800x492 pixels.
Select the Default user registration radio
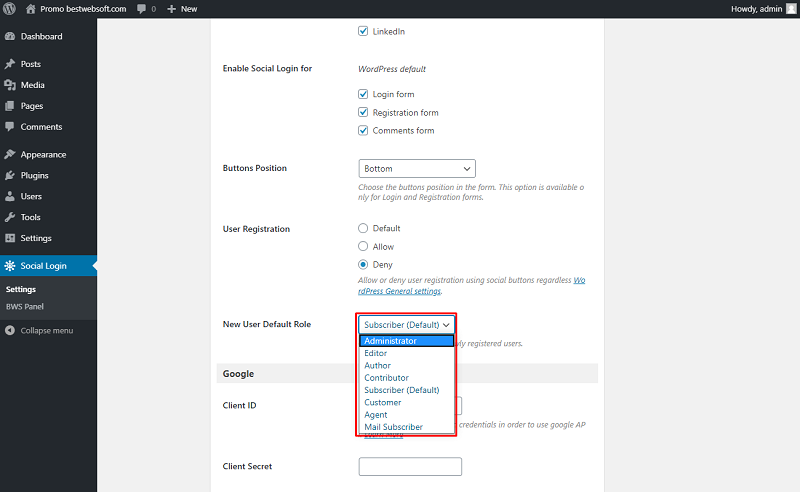(363, 228)
